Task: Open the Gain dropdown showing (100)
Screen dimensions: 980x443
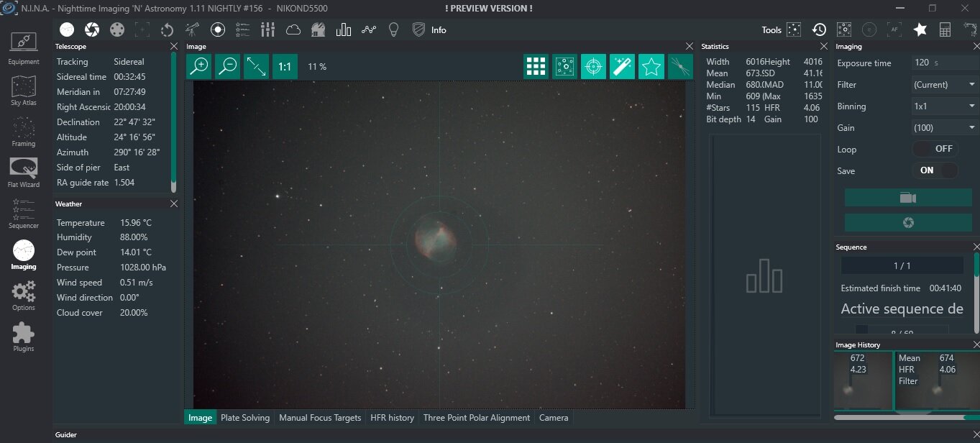Action: tap(945, 127)
